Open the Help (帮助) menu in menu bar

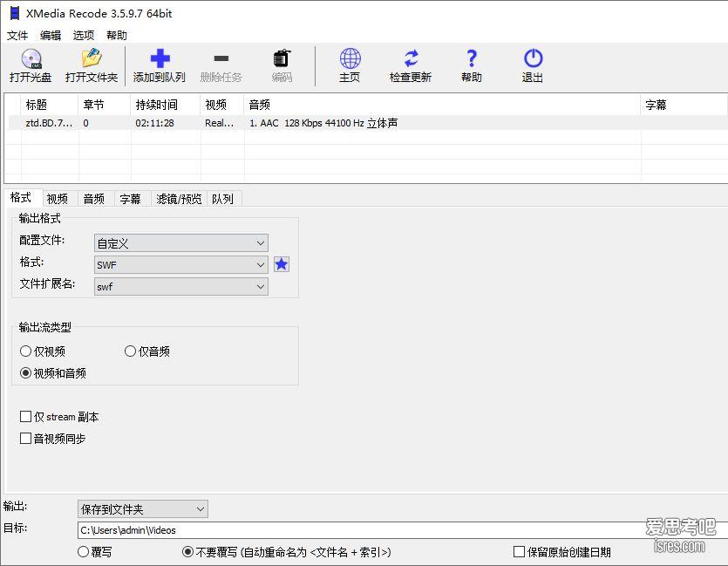point(117,35)
